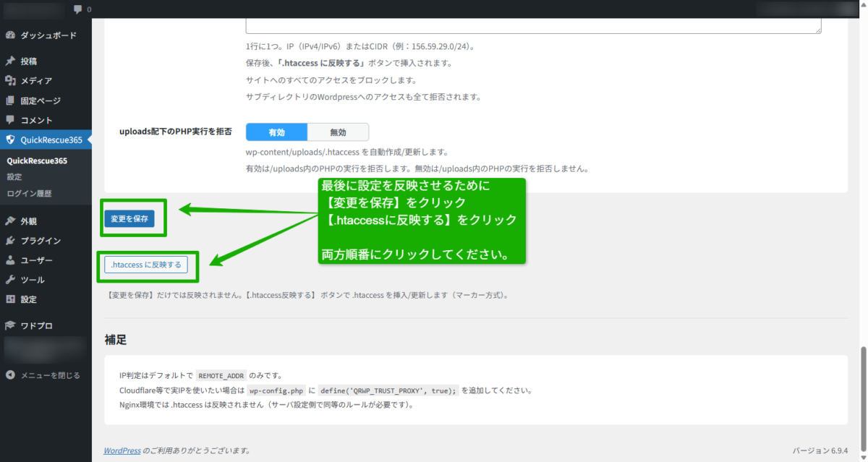Click the Tools wrench icon
The height and width of the screenshot is (462, 868).
point(10,280)
